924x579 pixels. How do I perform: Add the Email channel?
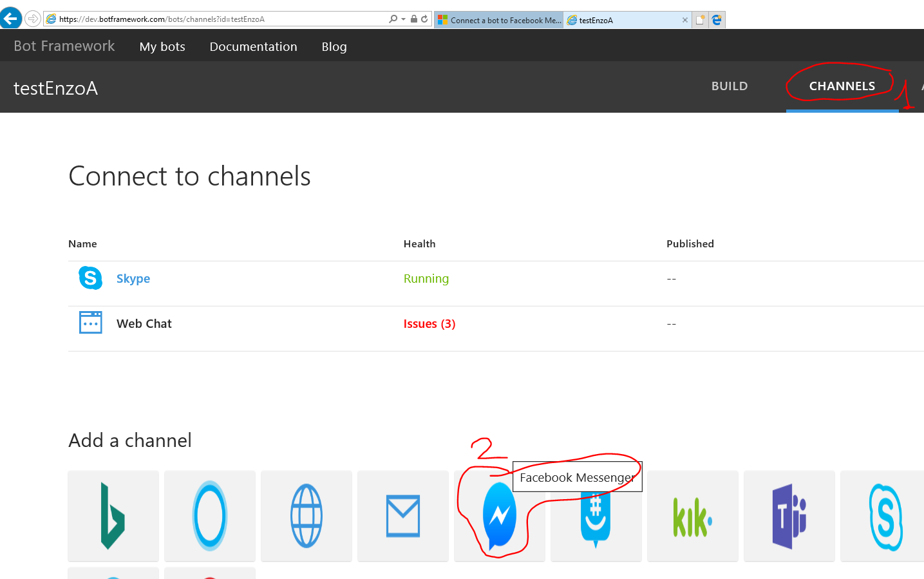coord(402,516)
